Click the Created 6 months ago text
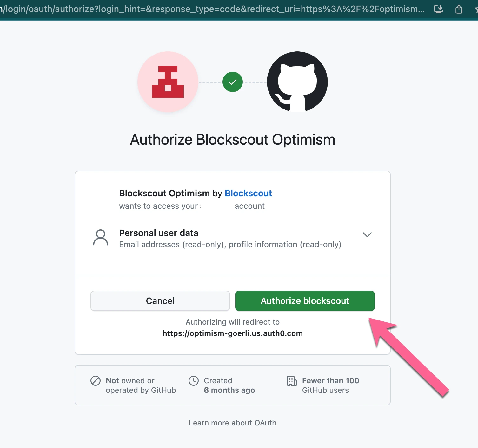The width and height of the screenshot is (478, 448). (229, 385)
